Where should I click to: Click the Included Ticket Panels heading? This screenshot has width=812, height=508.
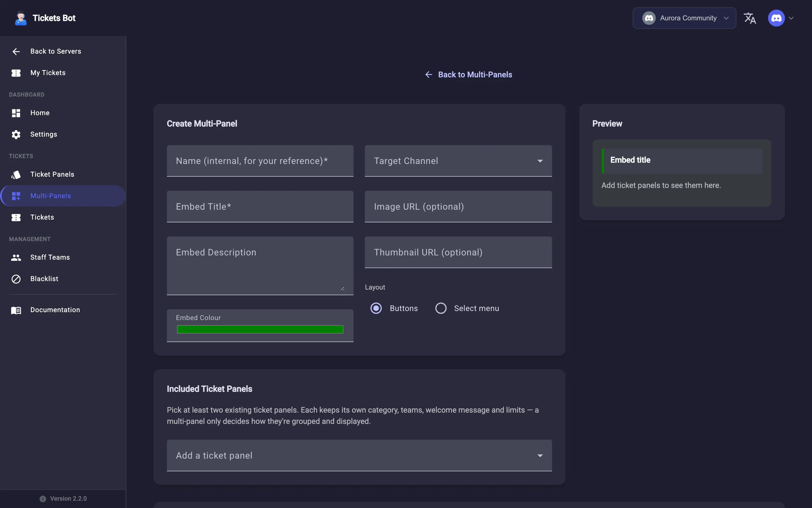(209, 389)
